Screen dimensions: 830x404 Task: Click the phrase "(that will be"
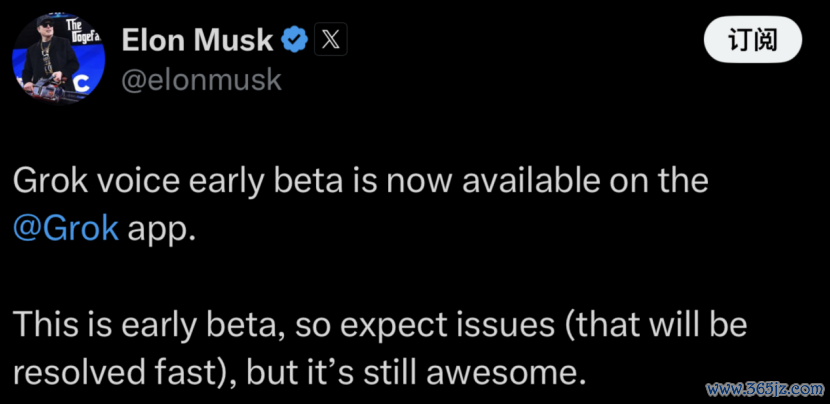(654, 325)
